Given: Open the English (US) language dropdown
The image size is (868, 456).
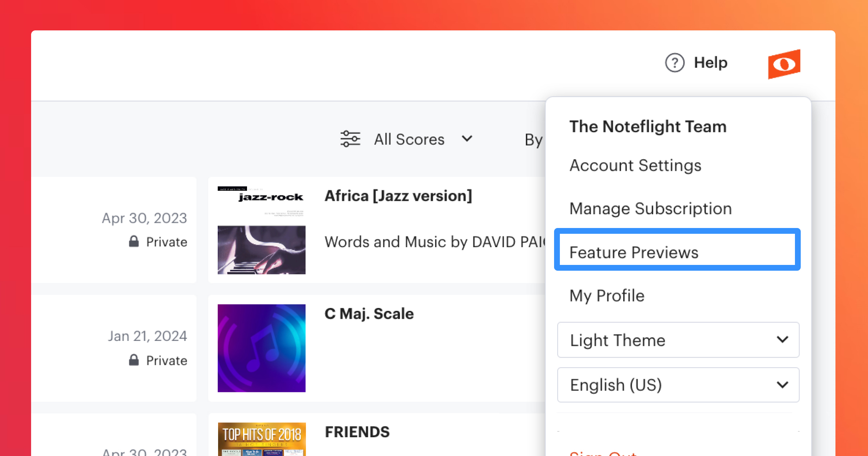Looking at the screenshot, I should click(678, 385).
